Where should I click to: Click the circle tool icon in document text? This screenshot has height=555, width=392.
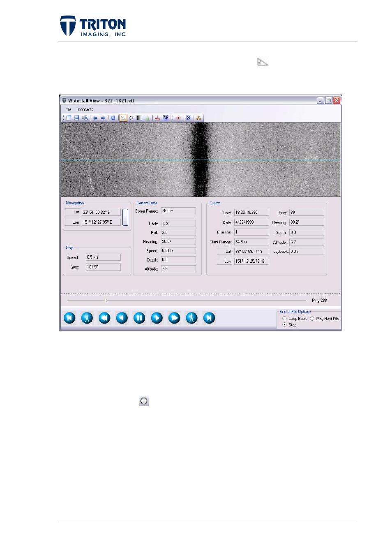pyautogui.click(x=144, y=401)
